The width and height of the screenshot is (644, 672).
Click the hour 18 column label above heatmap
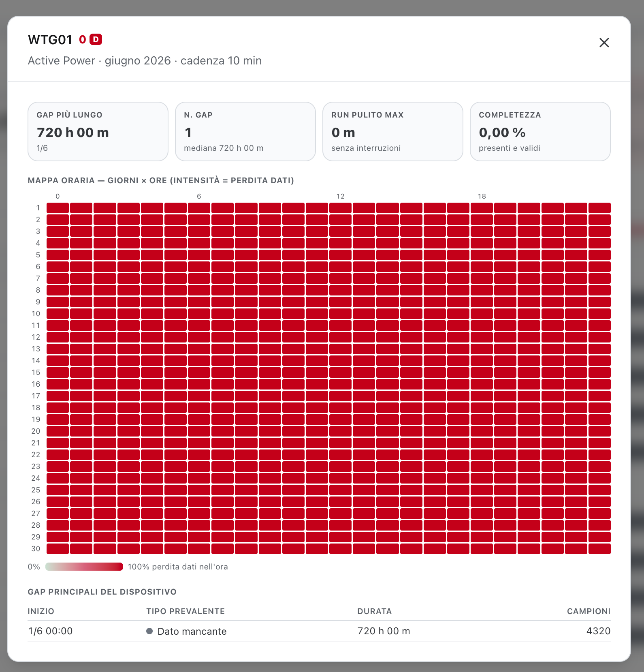[482, 196]
